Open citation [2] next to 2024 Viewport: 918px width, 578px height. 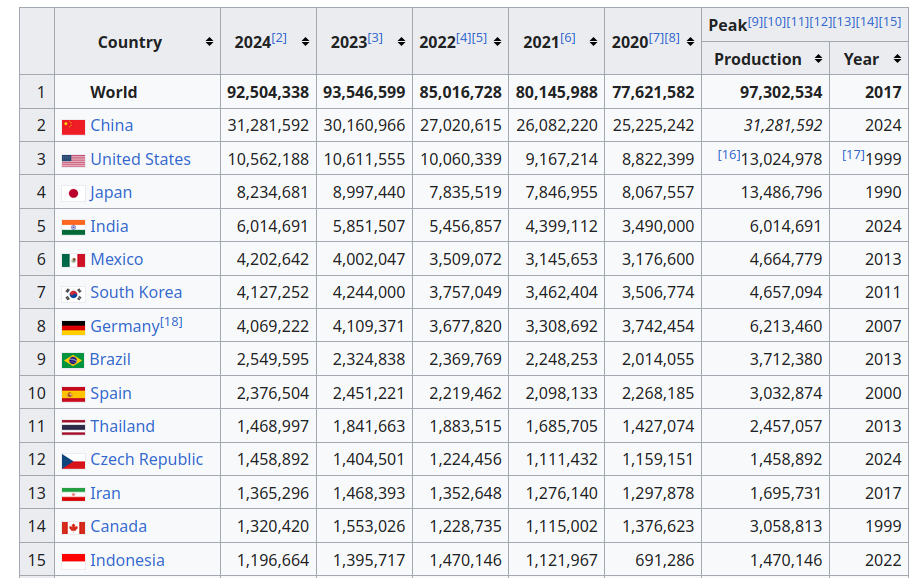click(279, 38)
